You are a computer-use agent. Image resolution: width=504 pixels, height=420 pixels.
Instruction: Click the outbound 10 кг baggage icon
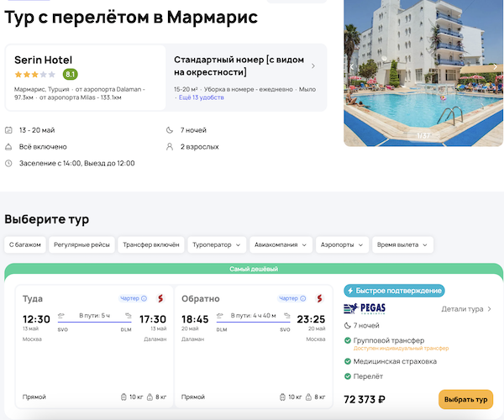pos(122,396)
